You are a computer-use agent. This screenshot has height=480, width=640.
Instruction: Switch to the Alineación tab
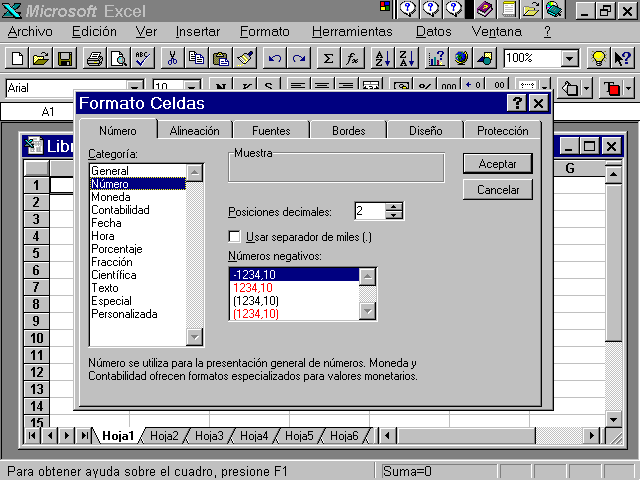point(195,131)
